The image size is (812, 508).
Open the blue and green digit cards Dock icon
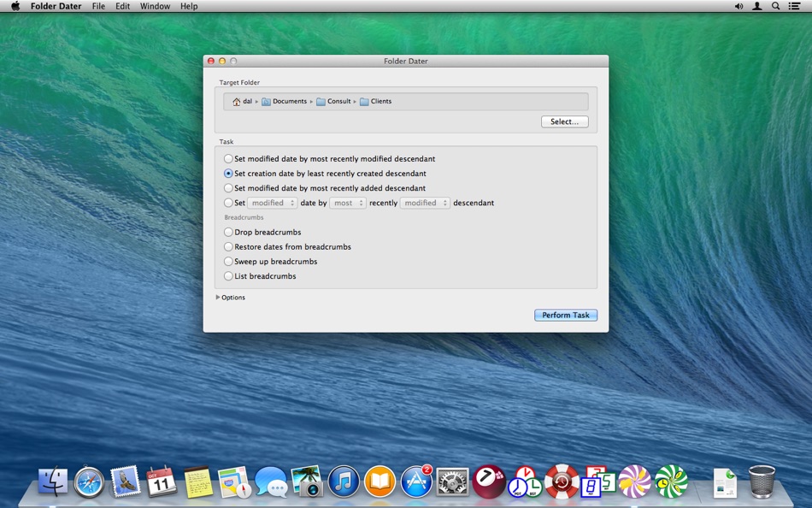[x=598, y=481]
